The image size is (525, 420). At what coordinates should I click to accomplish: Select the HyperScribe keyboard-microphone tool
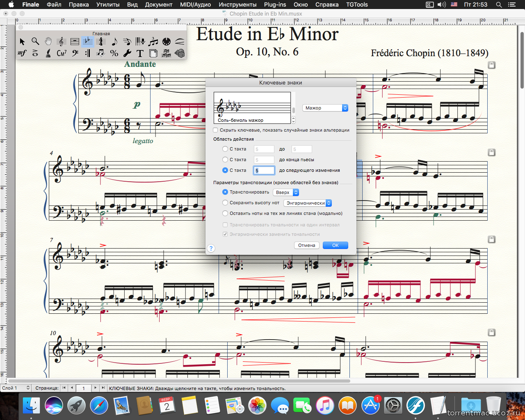tap(140, 41)
